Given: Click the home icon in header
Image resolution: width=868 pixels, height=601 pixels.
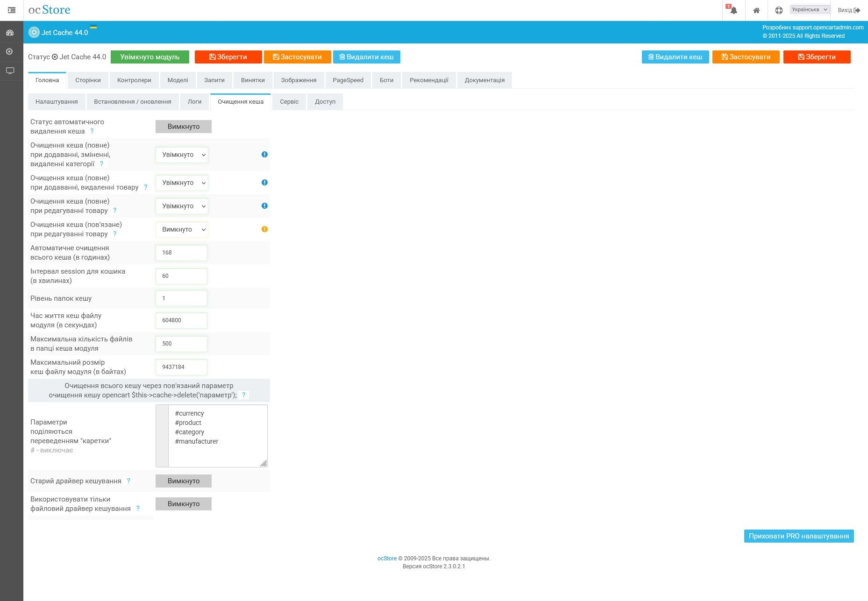Looking at the screenshot, I should click(756, 10).
